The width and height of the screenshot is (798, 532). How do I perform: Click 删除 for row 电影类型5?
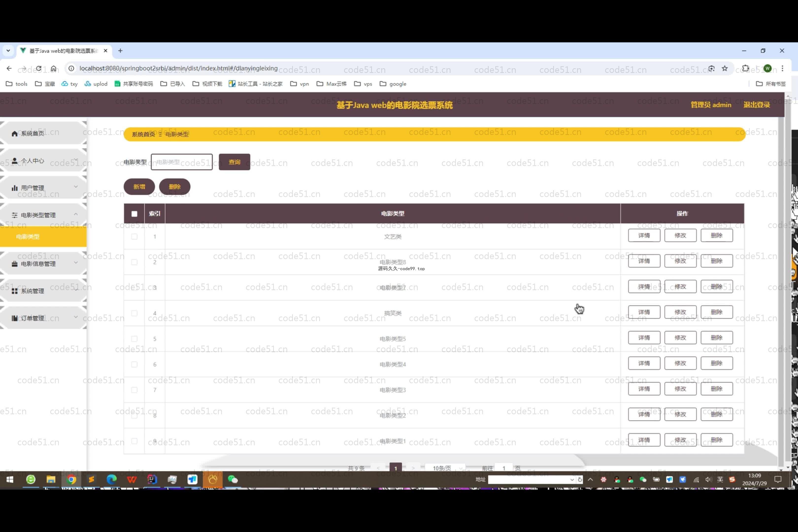pyautogui.click(x=716, y=338)
